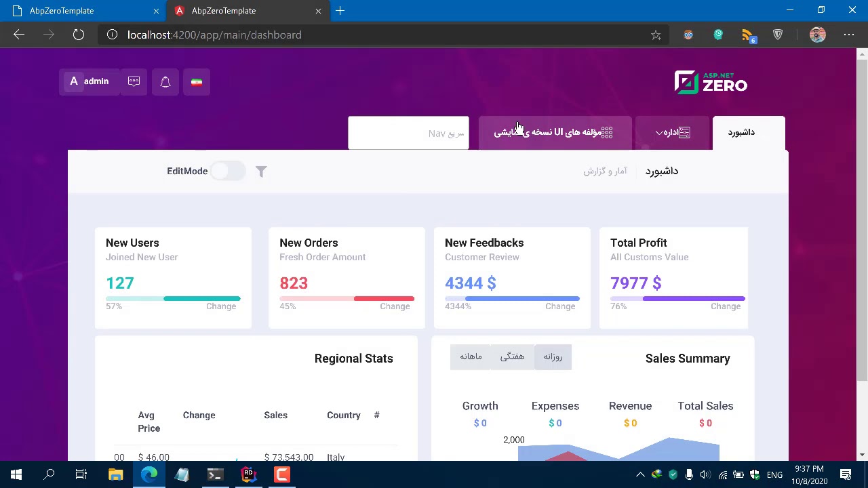Add page to favorites star icon
Image resolution: width=868 pixels, height=488 pixels.
pyautogui.click(x=656, y=35)
